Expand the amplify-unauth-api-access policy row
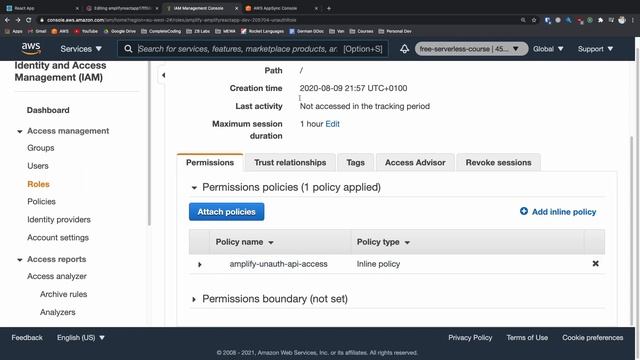The width and height of the screenshot is (640, 360). pos(200,264)
